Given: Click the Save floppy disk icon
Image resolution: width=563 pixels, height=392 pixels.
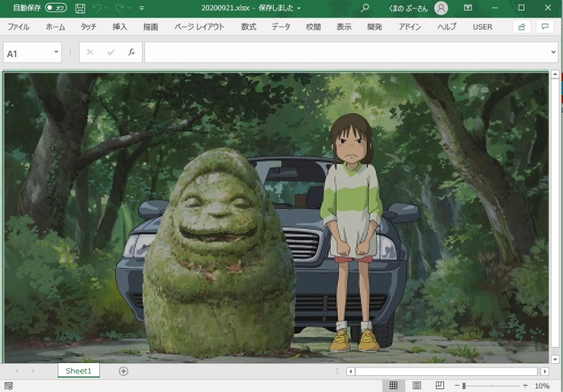Looking at the screenshot, I should click(x=80, y=8).
